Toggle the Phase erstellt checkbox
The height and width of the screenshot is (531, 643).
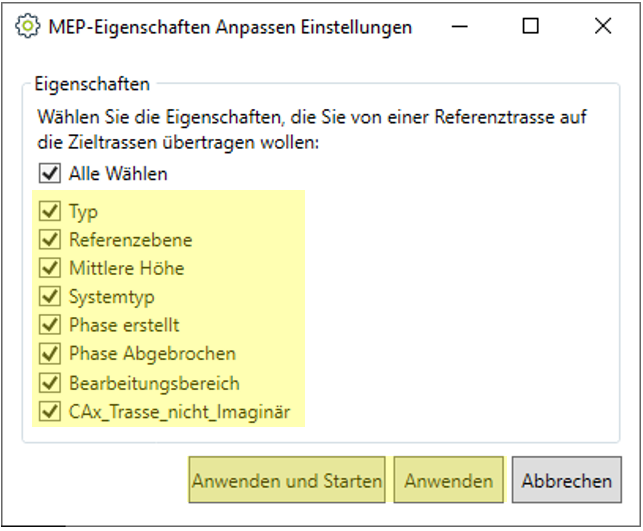coord(49,325)
